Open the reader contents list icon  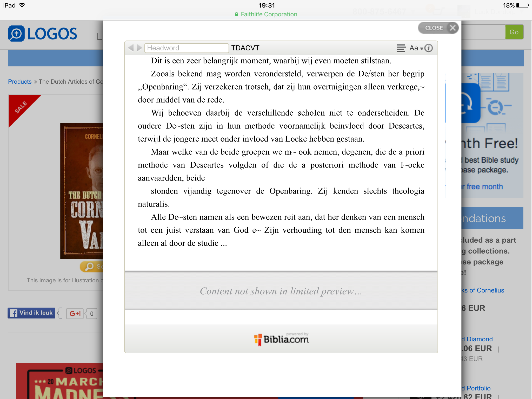point(401,48)
